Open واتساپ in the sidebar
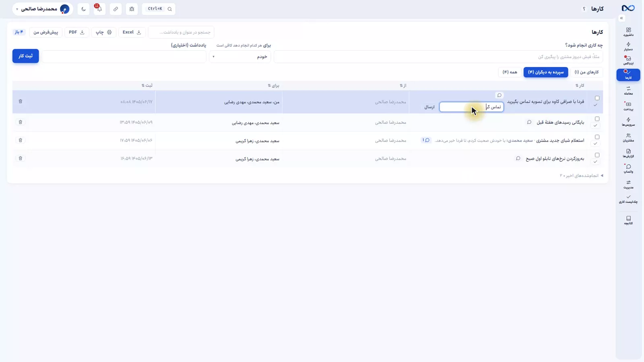This screenshot has height=362, width=644. pyautogui.click(x=628, y=169)
